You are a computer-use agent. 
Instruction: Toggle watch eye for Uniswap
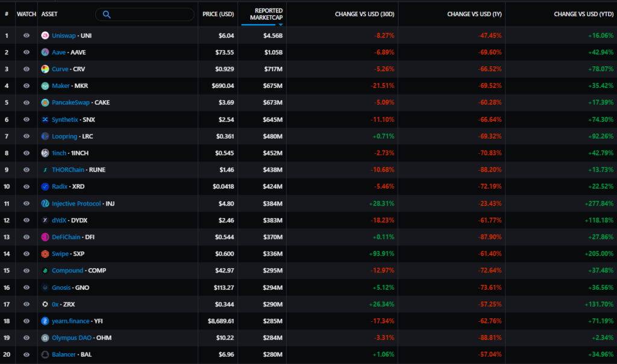[x=27, y=36]
